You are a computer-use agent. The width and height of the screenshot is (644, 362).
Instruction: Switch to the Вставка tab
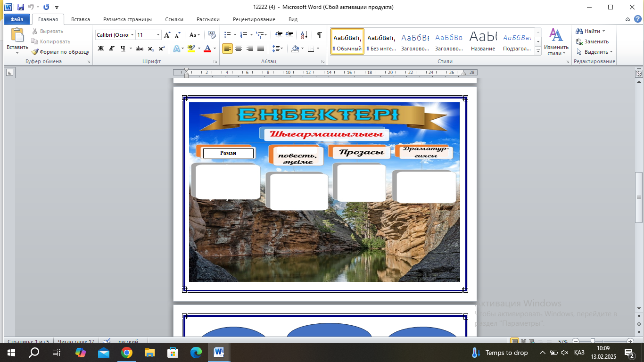pyautogui.click(x=81, y=19)
